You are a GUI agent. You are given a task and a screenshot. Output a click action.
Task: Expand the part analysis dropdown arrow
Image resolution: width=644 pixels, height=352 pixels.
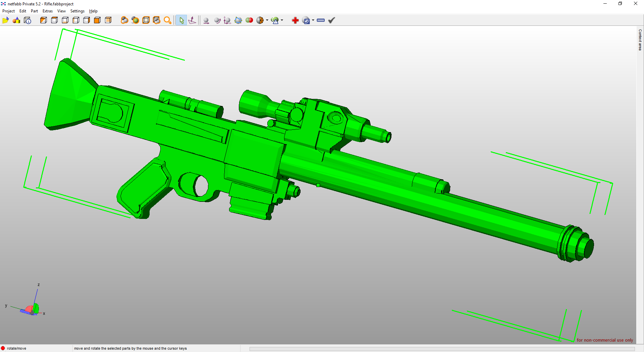pos(267,20)
